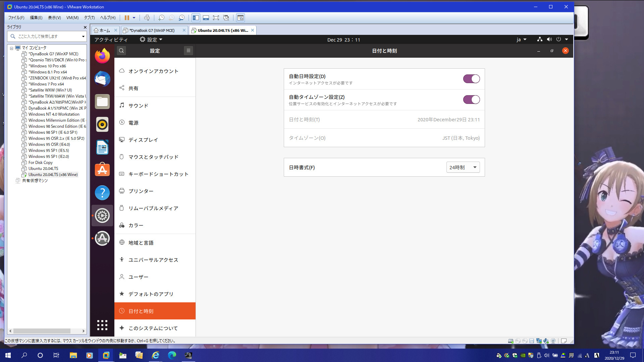Select For Disk Copy in library
Screen dimensions: 644x362
pyautogui.click(x=41, y=163)
